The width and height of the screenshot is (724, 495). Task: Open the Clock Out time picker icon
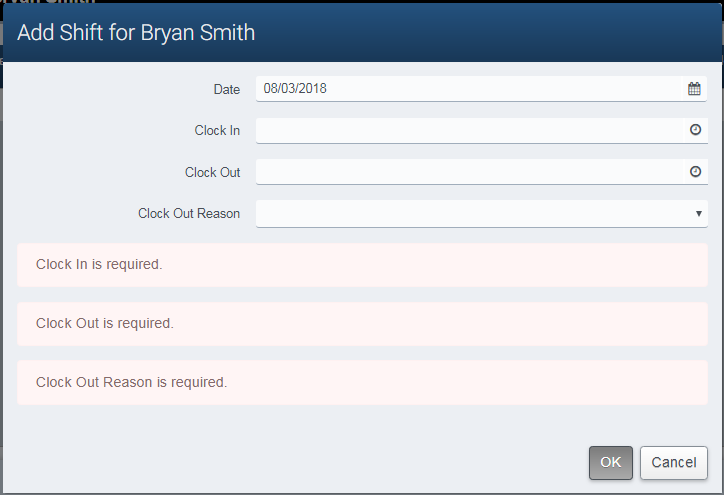point(695,172)
